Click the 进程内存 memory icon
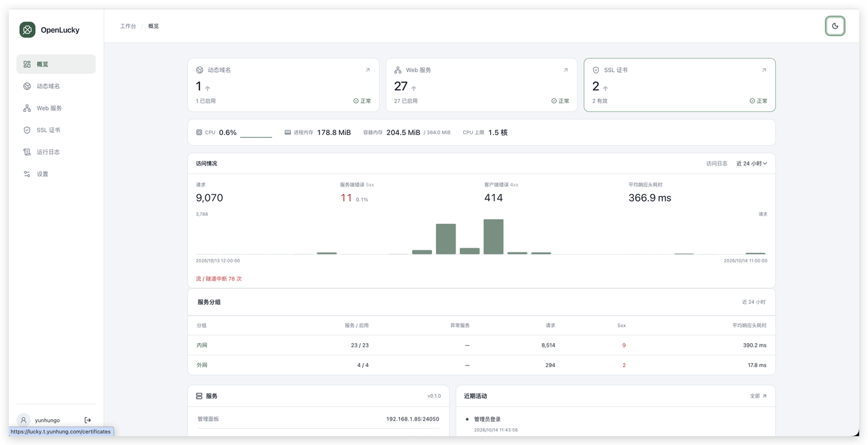 point(288,132)
